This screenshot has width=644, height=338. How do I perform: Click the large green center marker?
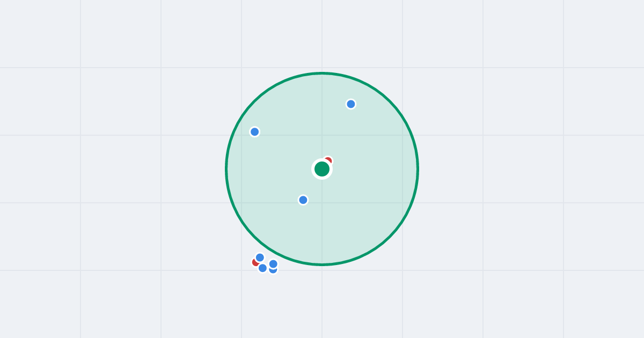point(322,169)
